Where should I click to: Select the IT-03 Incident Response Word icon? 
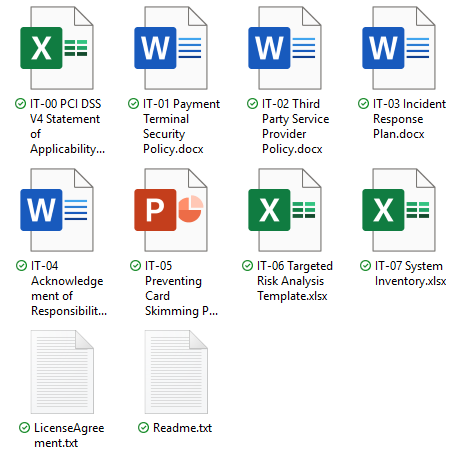point(399,48)
